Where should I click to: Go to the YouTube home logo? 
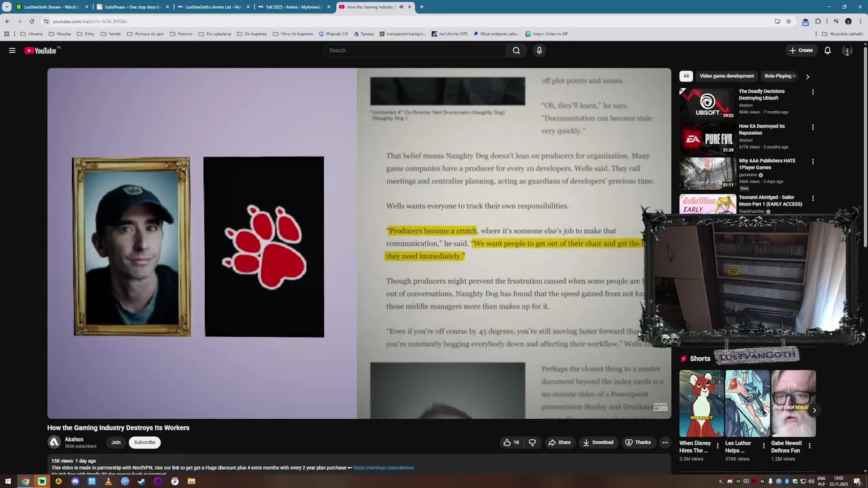click(42, 50)
